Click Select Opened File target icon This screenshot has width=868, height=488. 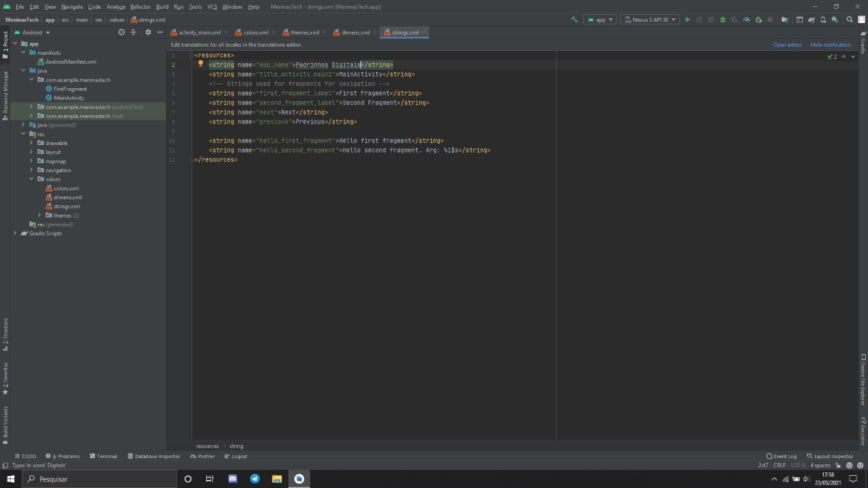pyautogui.click(x=121, y=33)
